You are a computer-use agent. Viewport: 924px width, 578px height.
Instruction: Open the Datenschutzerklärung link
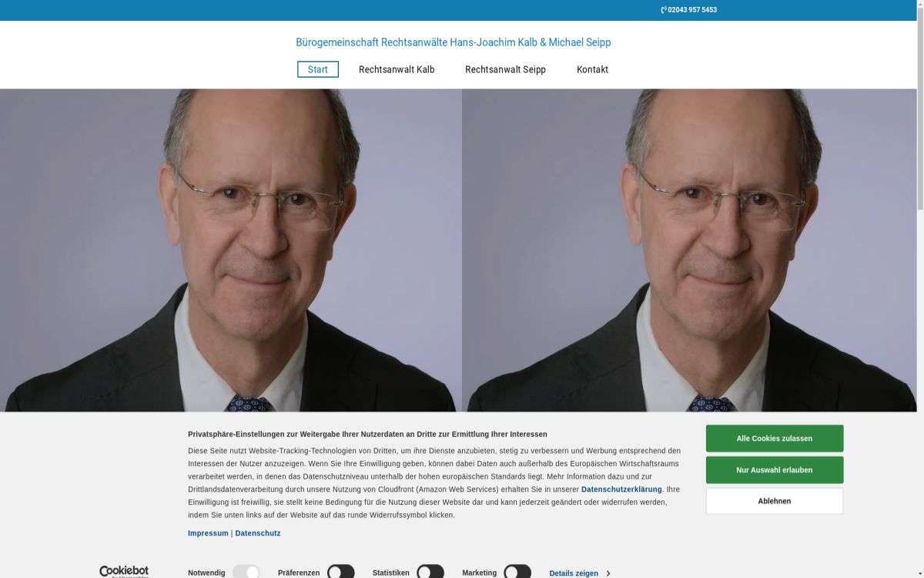(621, 489)
